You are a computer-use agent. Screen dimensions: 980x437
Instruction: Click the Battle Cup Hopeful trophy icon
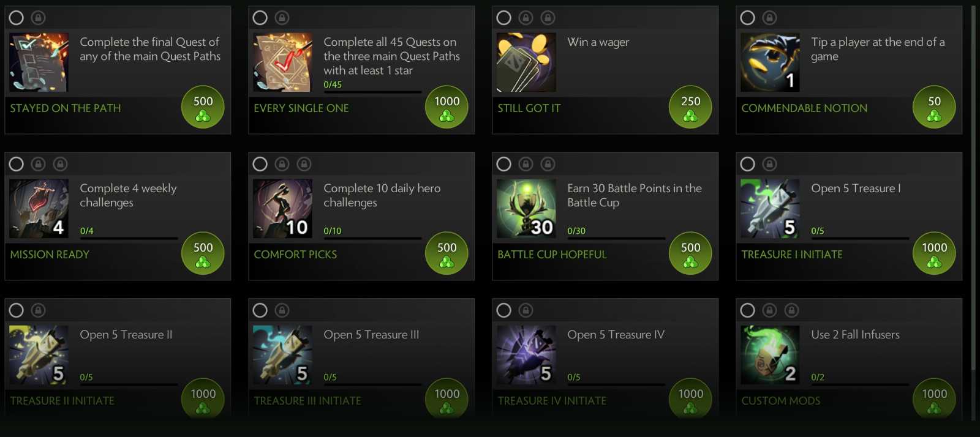[526, 209]
